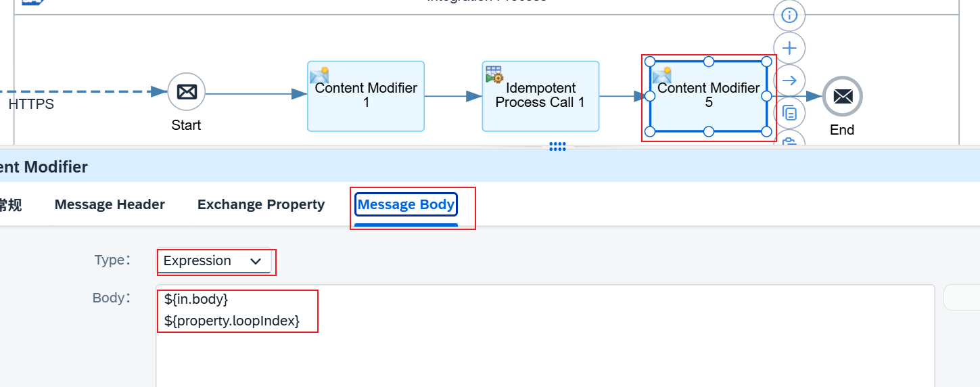980x387 pixels.
Task: Switch to the Message Header tab
Action: 110,204
